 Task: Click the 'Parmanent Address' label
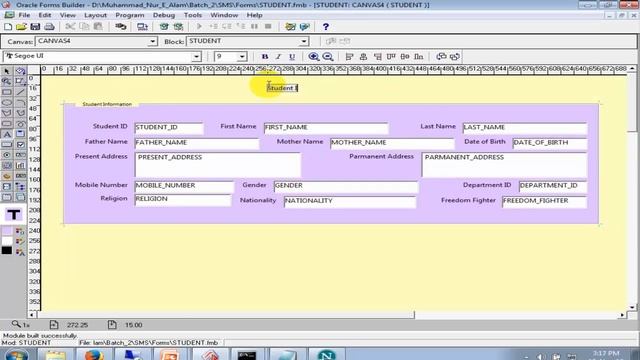pos(381,156)
